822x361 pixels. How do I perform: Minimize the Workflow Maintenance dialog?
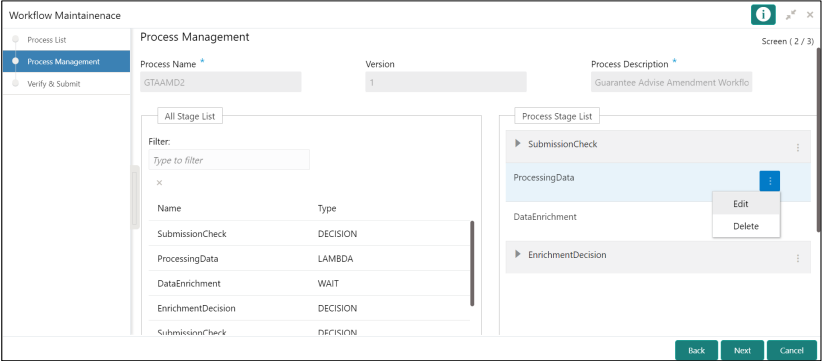coord(791,15)
